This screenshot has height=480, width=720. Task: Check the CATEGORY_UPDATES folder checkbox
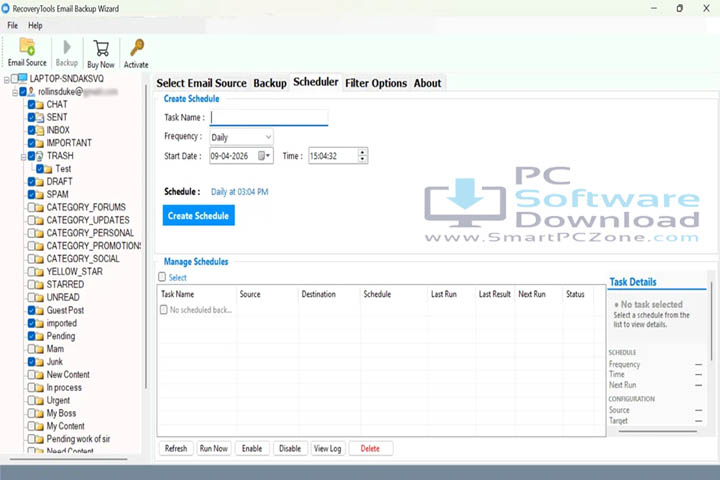[31, 220]
